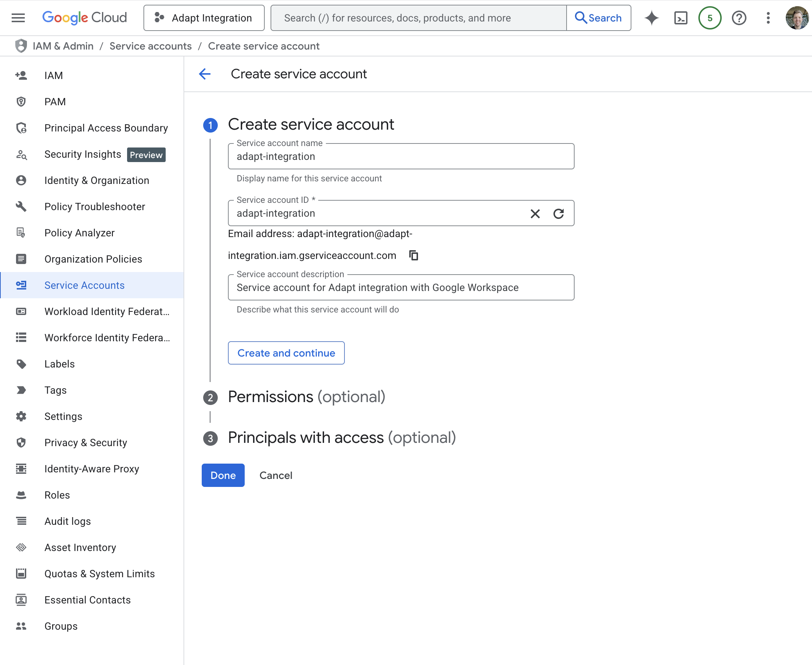Select Audit logs in the sidebar menu
812x665 pixels.
coord(67,521)
